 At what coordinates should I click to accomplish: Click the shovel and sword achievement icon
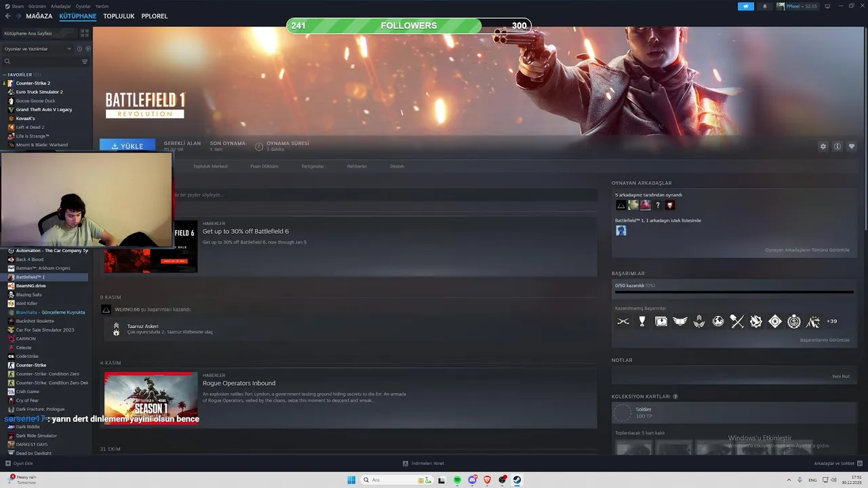tap(737, 321)
